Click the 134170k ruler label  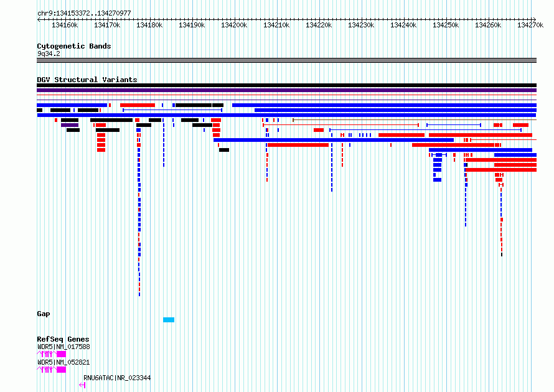tap(107, 26)
